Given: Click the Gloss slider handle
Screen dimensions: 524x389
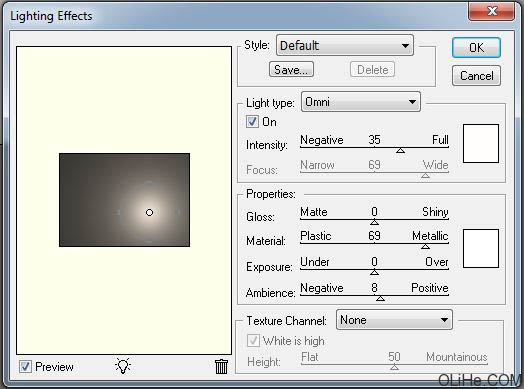Looking at the screenshot, I should pyautogui.click(x=374, y=222).
